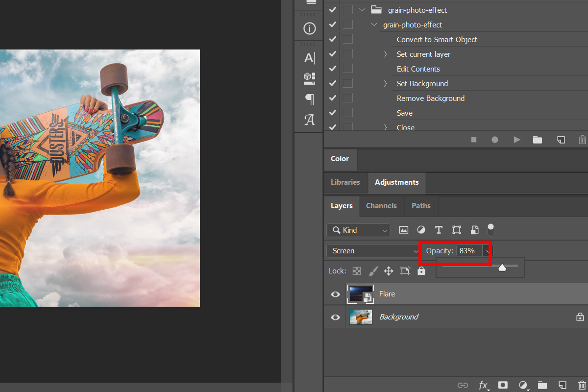This screenshot has width=588, height=392.
Task: Open the Kind filter dropdown
Action: point(358,230)
